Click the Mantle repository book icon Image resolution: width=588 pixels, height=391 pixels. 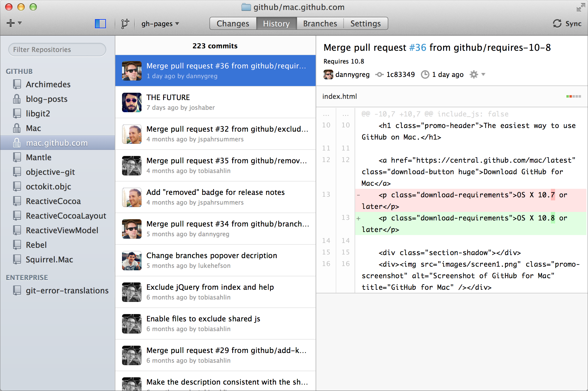[x=17, y=157]
